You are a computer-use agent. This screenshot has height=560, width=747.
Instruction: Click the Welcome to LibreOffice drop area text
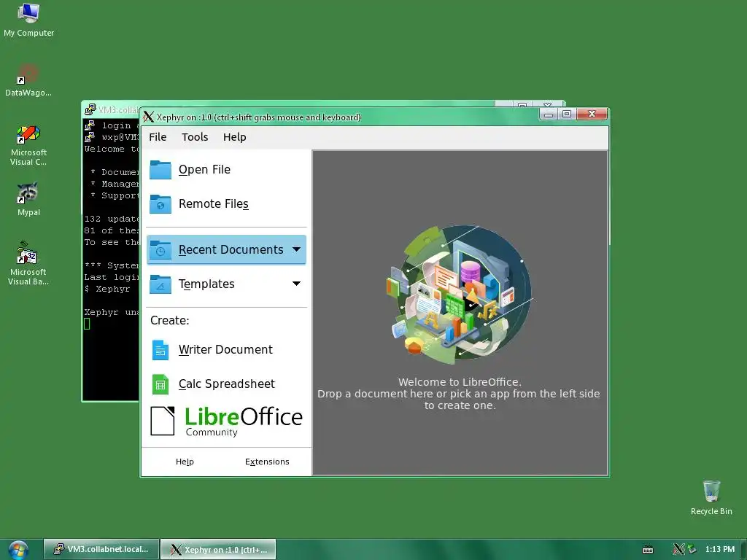(x=460, y=394)
